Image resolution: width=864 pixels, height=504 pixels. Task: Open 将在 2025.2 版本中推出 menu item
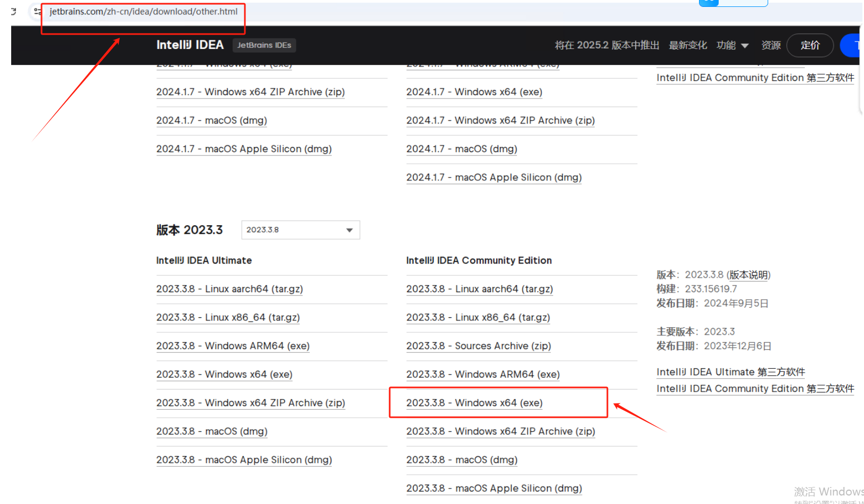pos(607,45)
